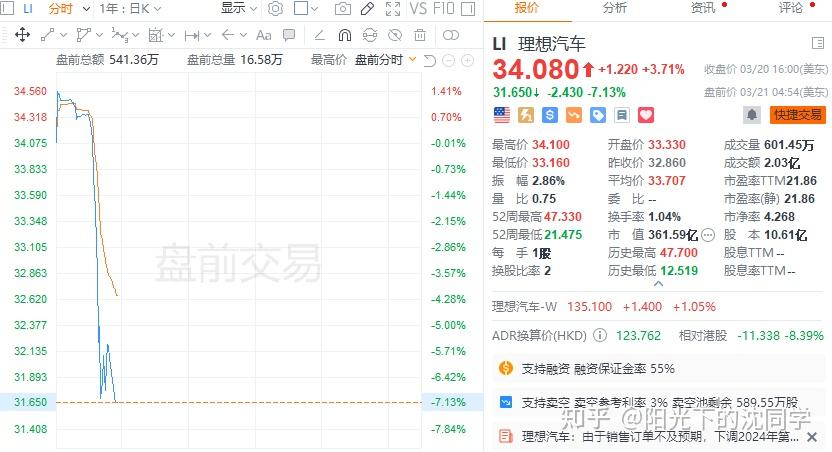This screenshot has width=832, height=452.
Task: Expand polygon tool dropdown arrow
Action: [x=99, y=36]
